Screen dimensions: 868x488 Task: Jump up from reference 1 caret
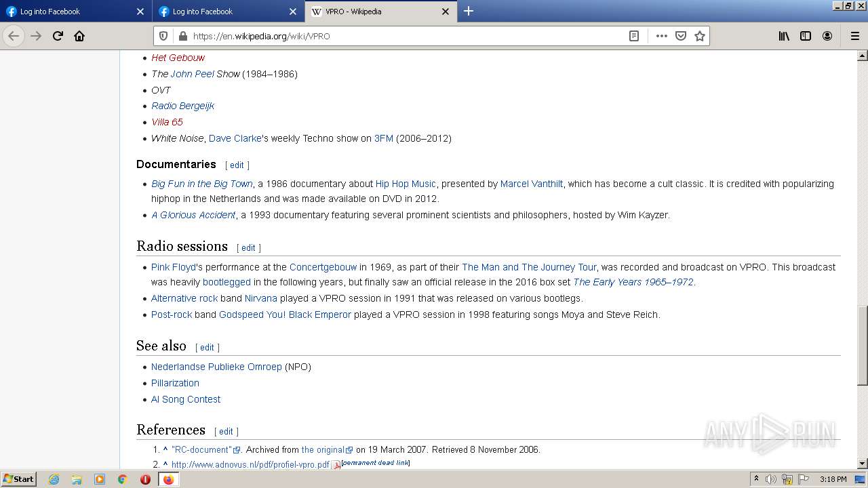(x=165, y=449)
